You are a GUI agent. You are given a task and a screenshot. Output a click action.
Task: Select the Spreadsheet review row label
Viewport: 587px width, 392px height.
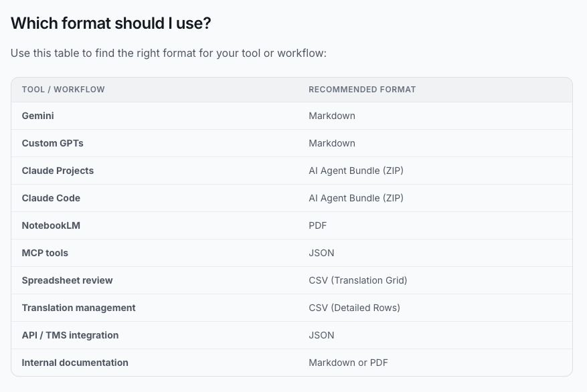pyautogui.click(x=67, y=280)
